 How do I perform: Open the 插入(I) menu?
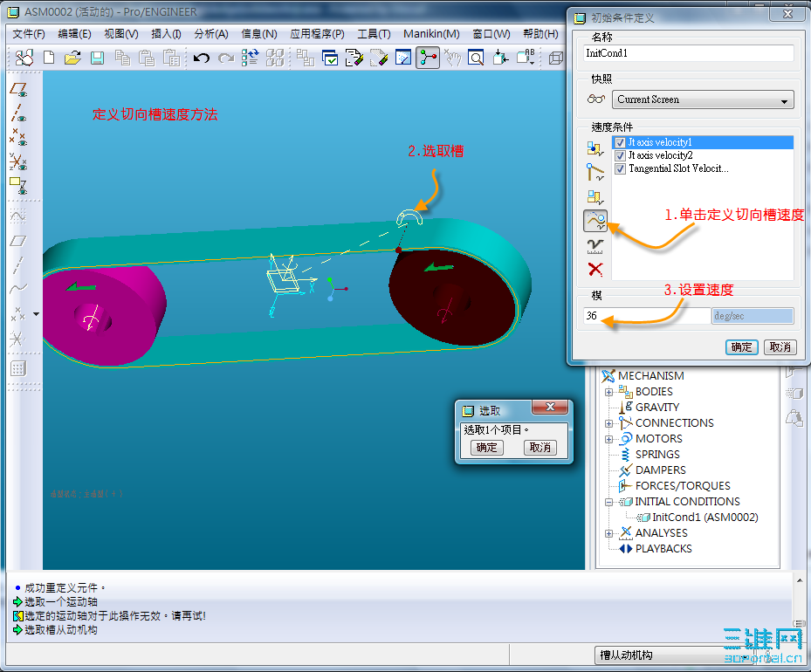(166, 34)
